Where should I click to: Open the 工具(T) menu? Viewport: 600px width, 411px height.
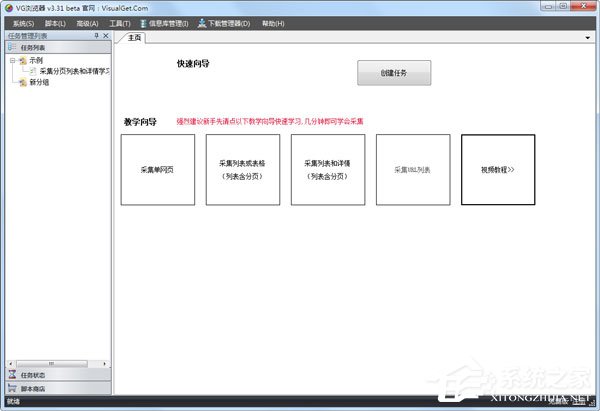(x=119, y=22)
